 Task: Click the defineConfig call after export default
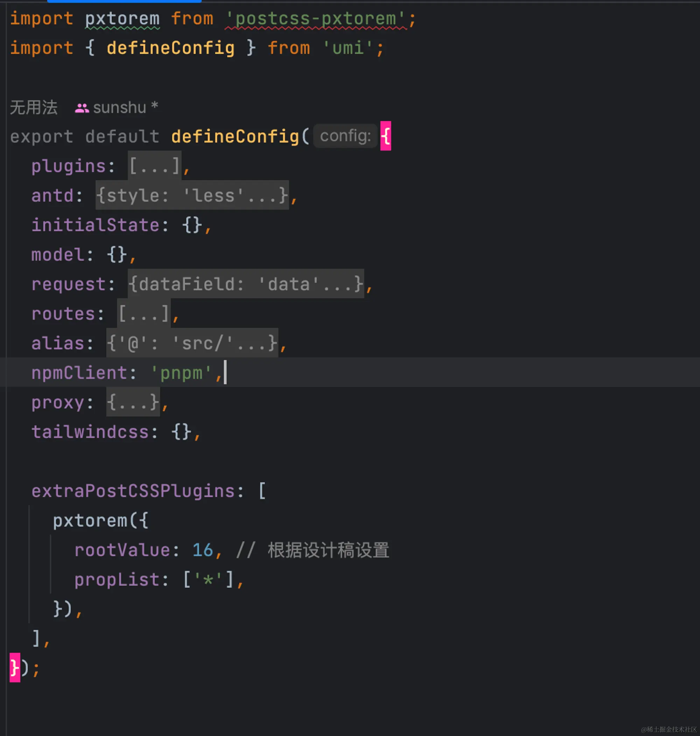click(x=235, y=136)
